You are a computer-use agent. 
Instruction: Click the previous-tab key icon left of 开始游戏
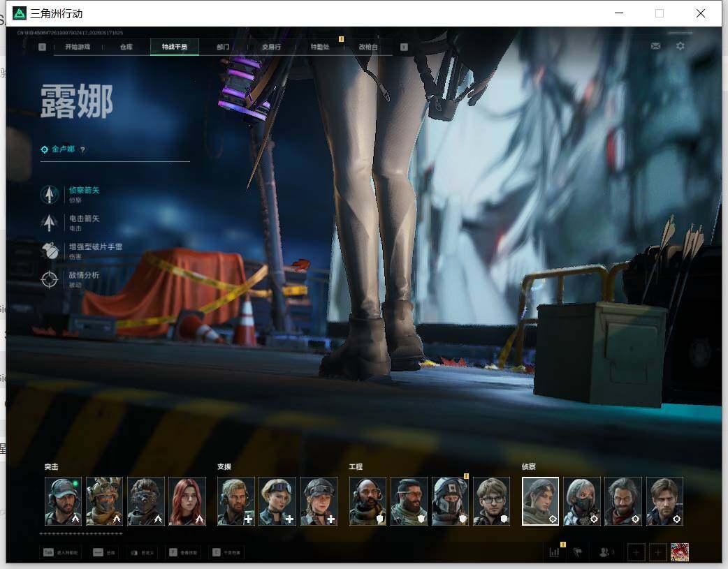coord(42,47)
